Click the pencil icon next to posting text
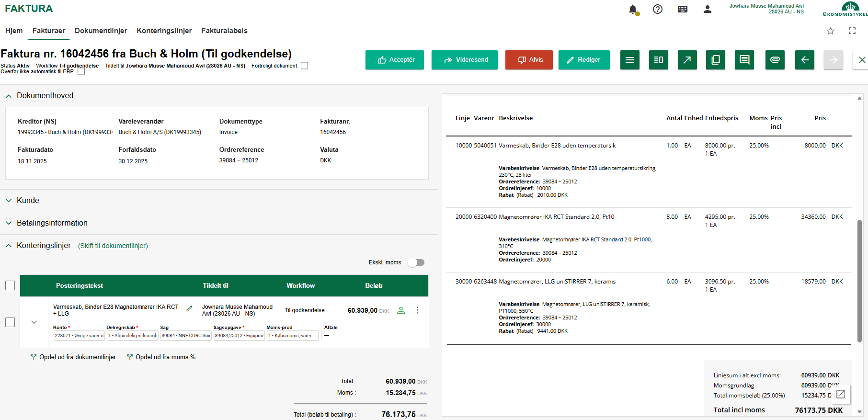Viewport: 868px width, 420px height. click(189, 308)
